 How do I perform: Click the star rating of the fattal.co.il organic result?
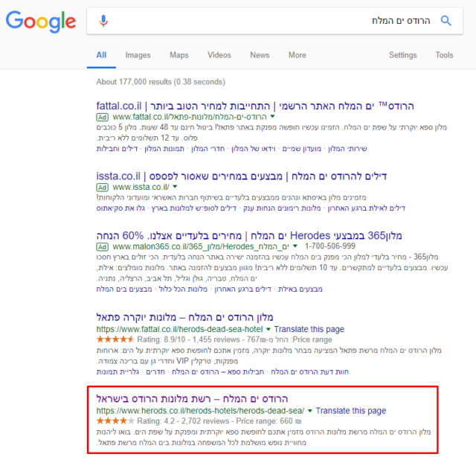point(115,339)
